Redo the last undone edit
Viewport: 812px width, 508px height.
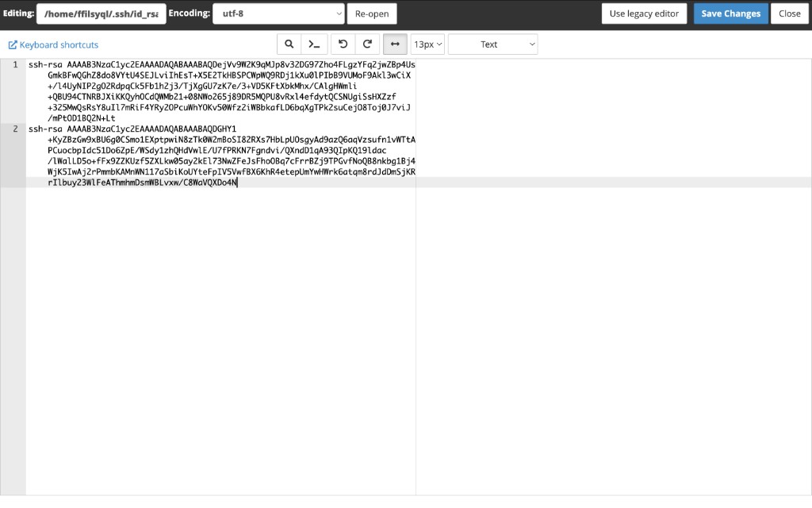367,44
